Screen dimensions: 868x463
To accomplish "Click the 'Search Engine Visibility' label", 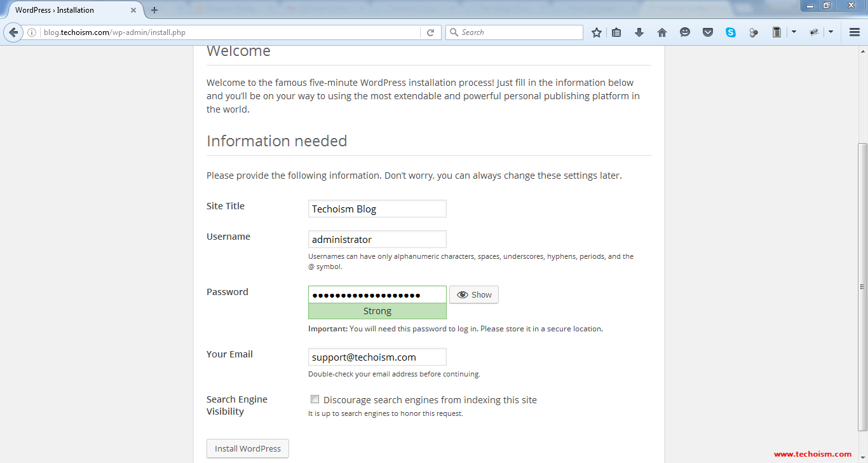I will coord(237,405).
